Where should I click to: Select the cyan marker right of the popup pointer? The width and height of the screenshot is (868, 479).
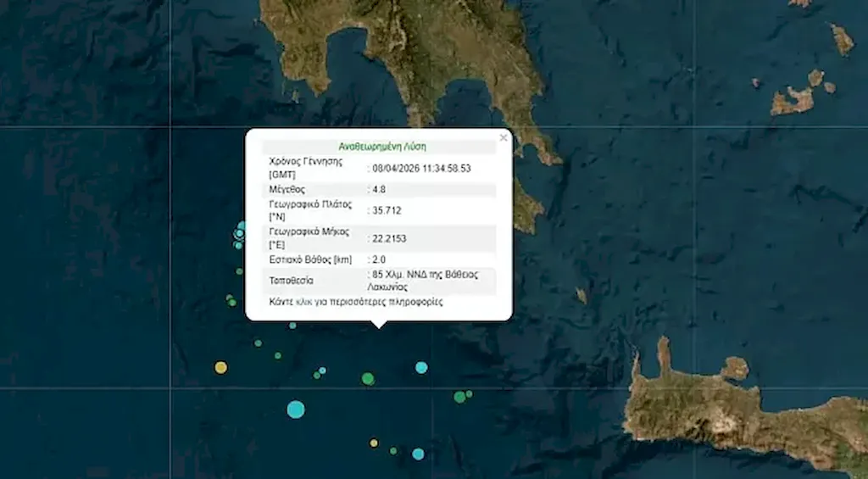coord(421,367)
